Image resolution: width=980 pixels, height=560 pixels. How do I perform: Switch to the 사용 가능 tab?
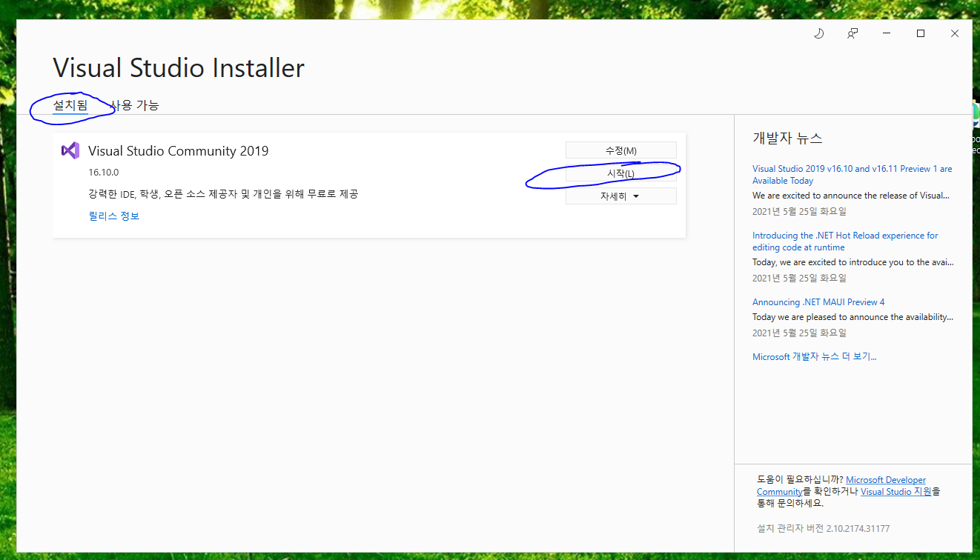coord(134,105)
